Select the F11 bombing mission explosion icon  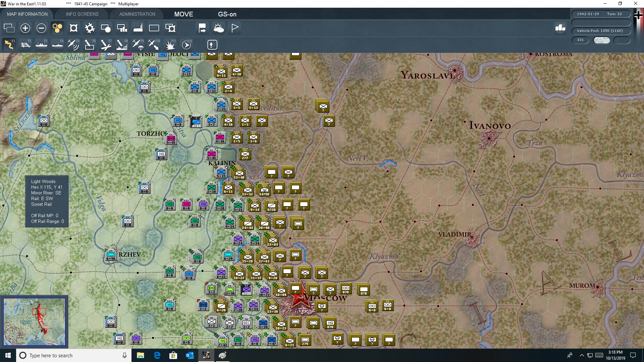170,45
